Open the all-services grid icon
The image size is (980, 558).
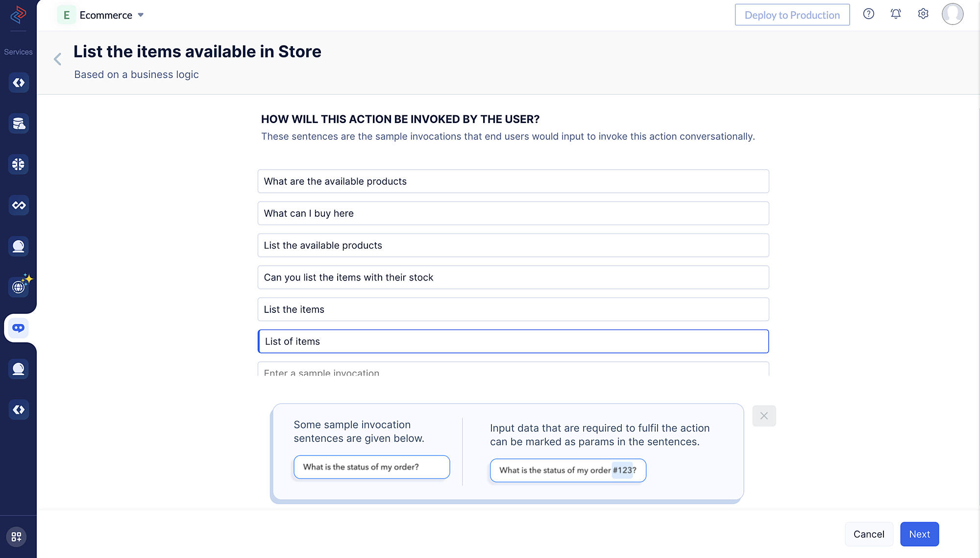17,536
